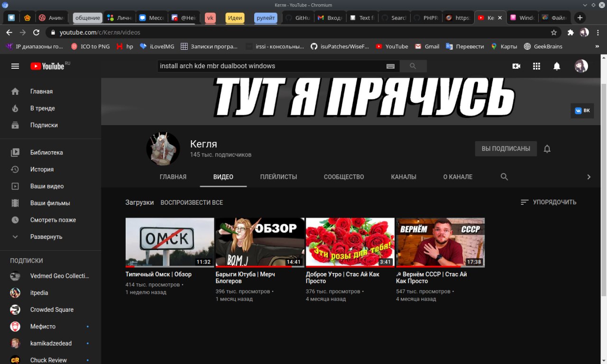Click the magnifier search button
Screen dimensions: 607x364
click(x=413, y=66)
